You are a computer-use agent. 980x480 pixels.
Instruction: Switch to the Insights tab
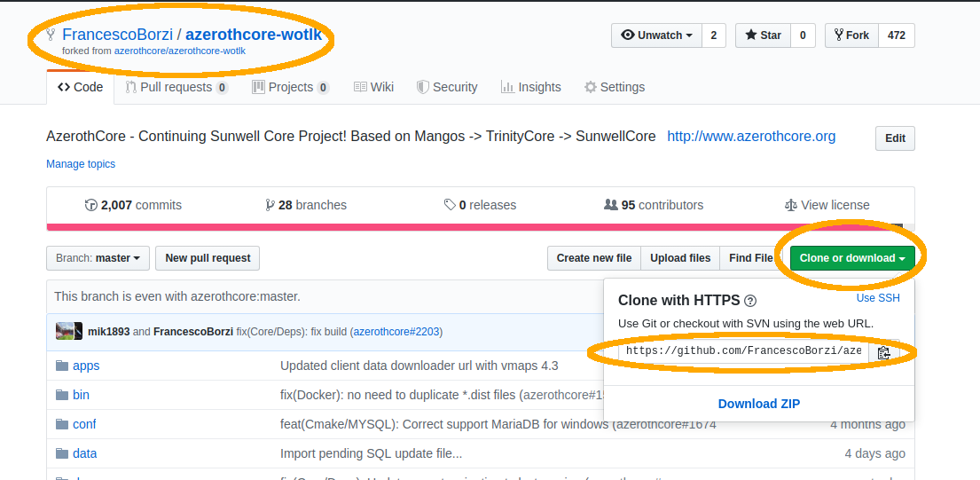pos(531,88)
